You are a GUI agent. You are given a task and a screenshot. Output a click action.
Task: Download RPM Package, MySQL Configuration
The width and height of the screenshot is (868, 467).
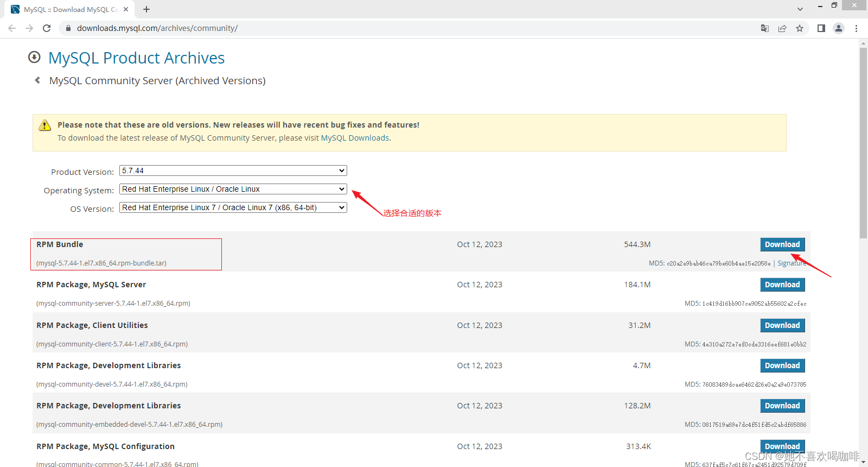point(782,446)
